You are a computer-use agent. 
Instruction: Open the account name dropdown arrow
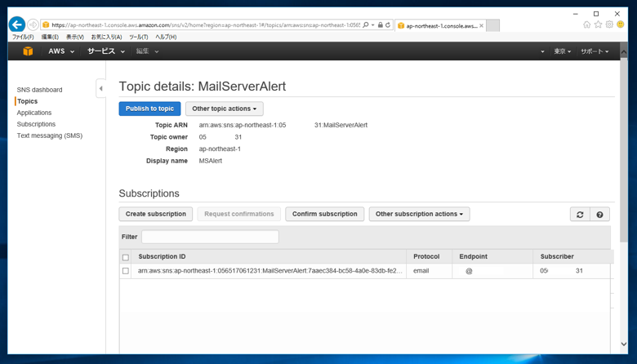[x=542, y=51]
